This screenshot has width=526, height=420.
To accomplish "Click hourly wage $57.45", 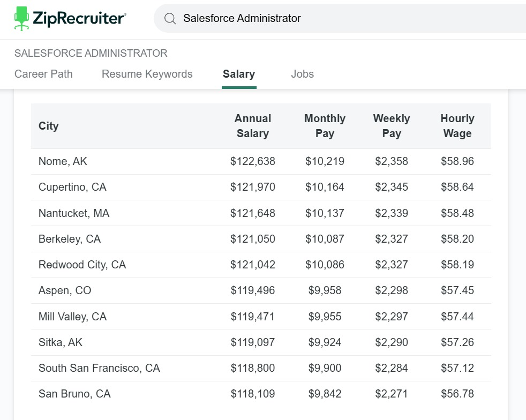I will point(457,290).
